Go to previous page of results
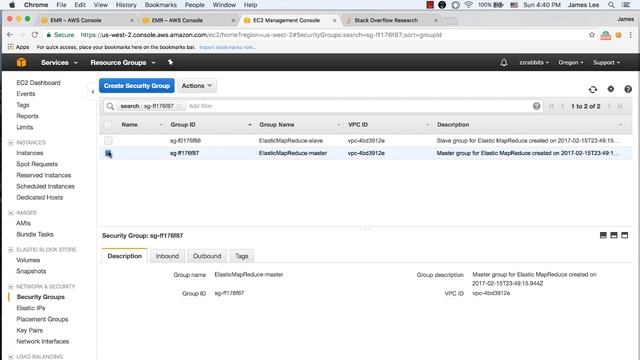This screenshot has height=360, width=640. coord(563,106)
